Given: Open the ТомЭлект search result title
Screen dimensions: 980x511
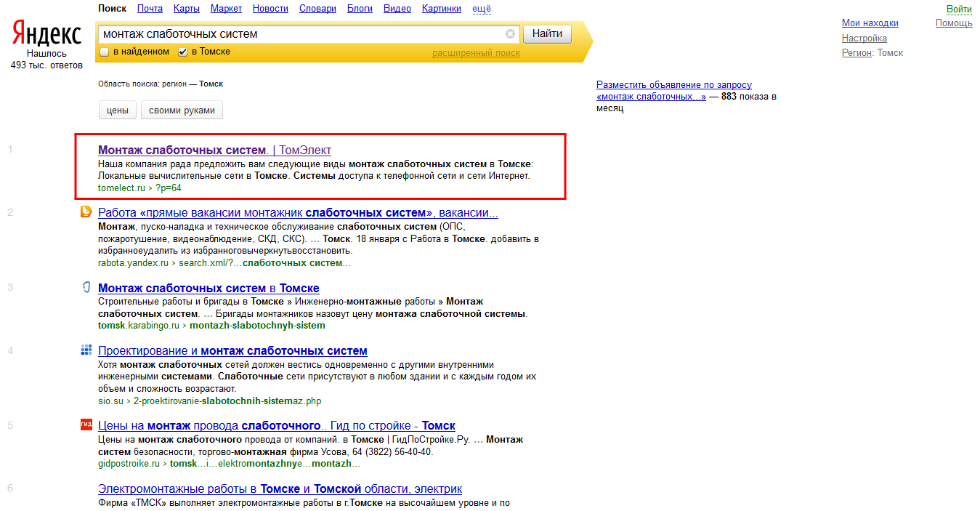Looking at the screenshot, I should click(214, 150).
